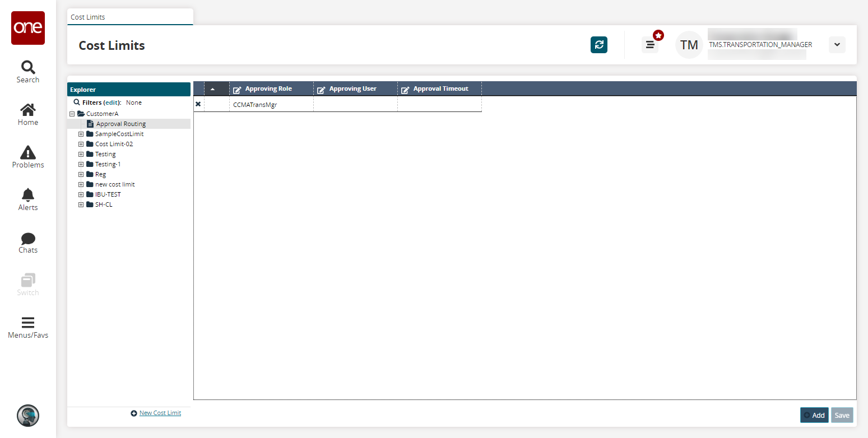Click the Approving User cell for CCMATransMgr

pos(355,104)
